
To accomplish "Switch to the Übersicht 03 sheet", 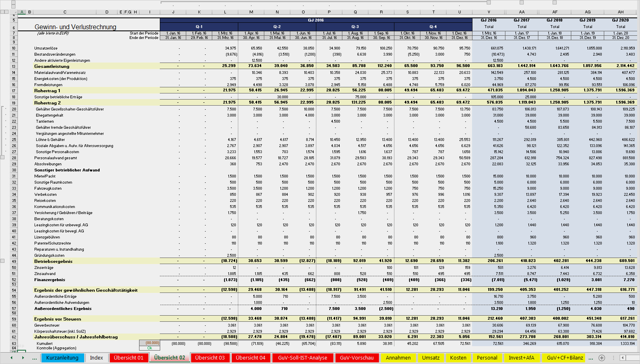I will tap(210, 358).
